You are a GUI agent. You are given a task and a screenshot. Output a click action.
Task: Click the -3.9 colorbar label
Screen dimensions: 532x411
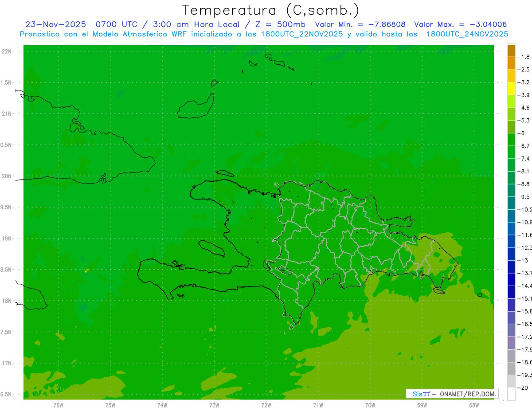click(x=523, y=95)
